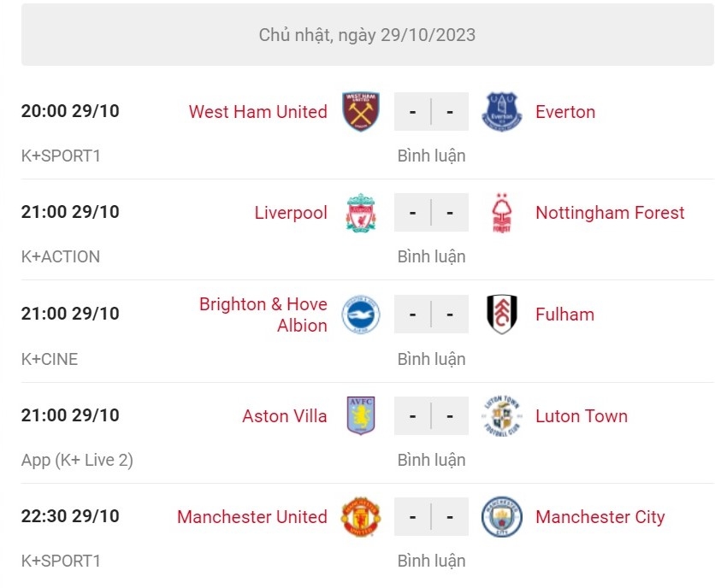Open the Aston Villa team link
Image resolution: width=715 pixels, height=588 pixels.
(284, 416)
